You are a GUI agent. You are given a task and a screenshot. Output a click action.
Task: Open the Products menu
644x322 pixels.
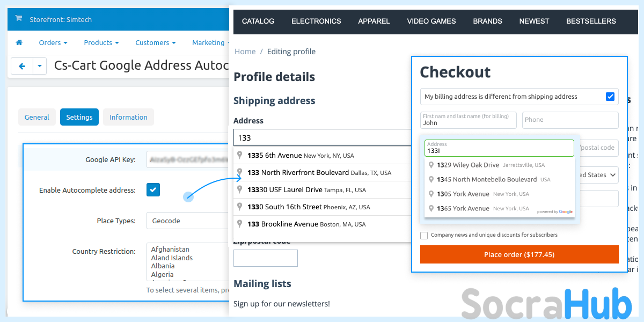coord(101,42)
